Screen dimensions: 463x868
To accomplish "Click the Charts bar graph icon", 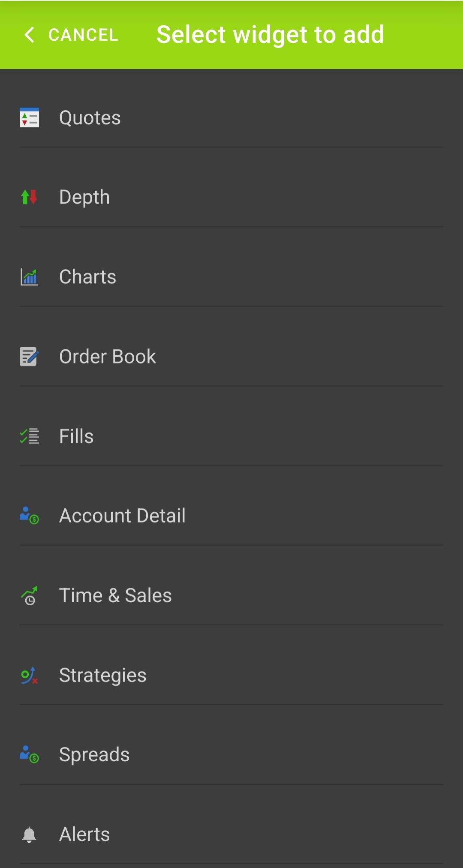I will [29, 277].
